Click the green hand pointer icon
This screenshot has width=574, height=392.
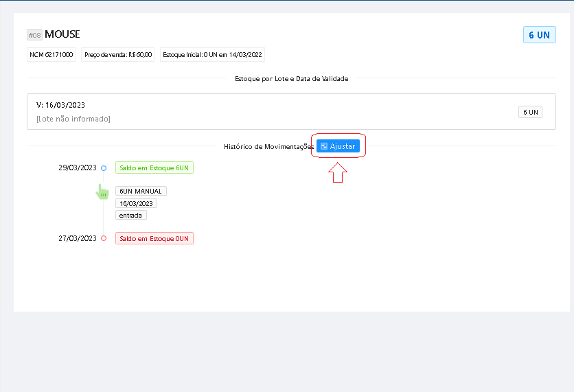tap(102, 192)
